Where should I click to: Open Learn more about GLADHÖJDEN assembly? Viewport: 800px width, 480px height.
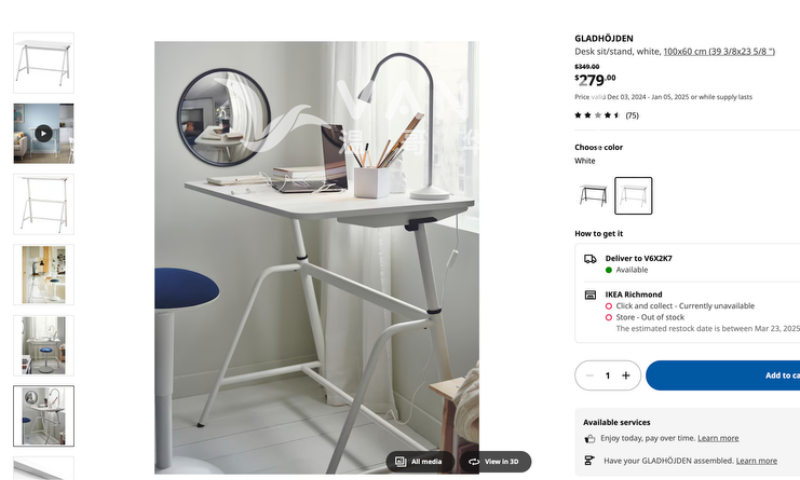756,461
